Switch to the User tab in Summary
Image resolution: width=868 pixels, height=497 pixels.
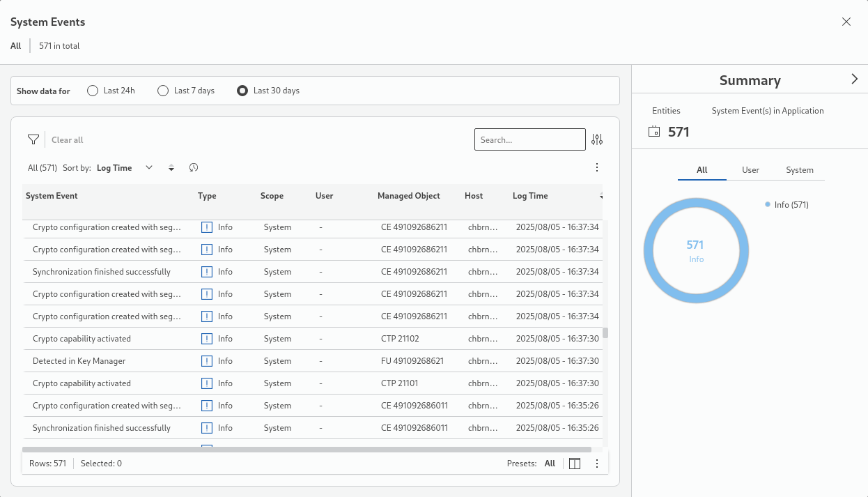(750, 170)
